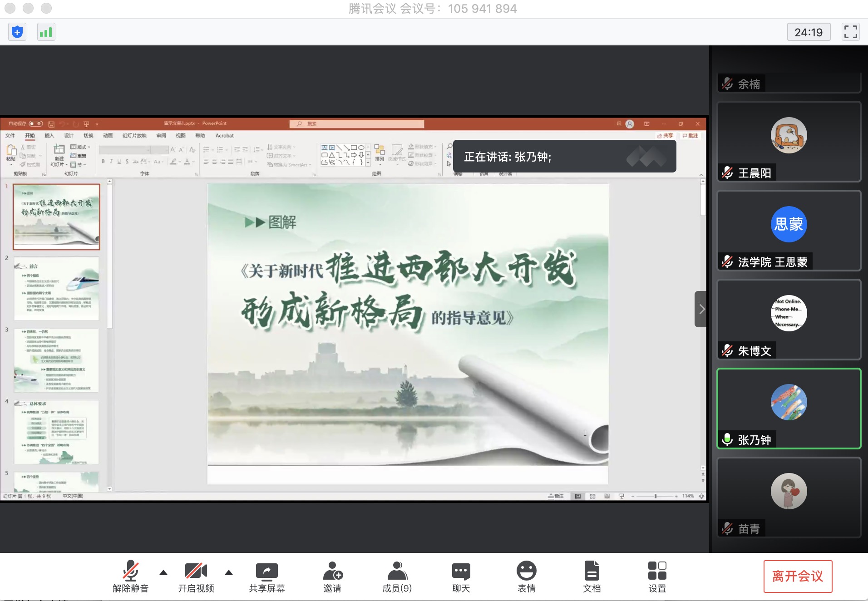The height and width of the screenshot is (601, 868).
Task: Unmute microphone with 解除静音
Action: tap(130, 576)
